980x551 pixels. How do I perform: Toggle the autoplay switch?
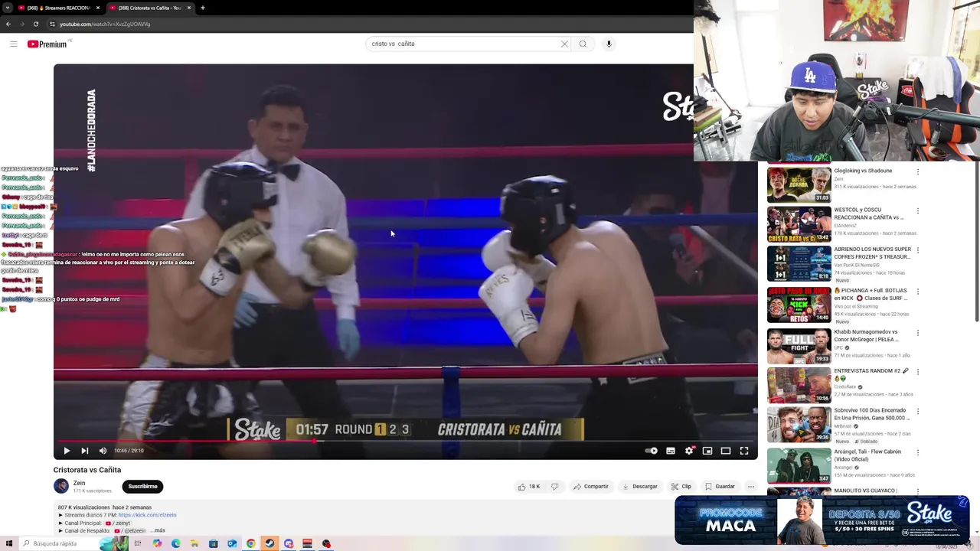pyautogui.click(x=651, y=451)
